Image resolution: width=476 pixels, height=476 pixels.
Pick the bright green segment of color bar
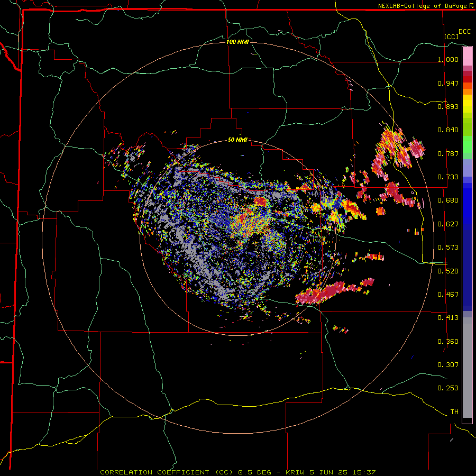click(467, 144)
